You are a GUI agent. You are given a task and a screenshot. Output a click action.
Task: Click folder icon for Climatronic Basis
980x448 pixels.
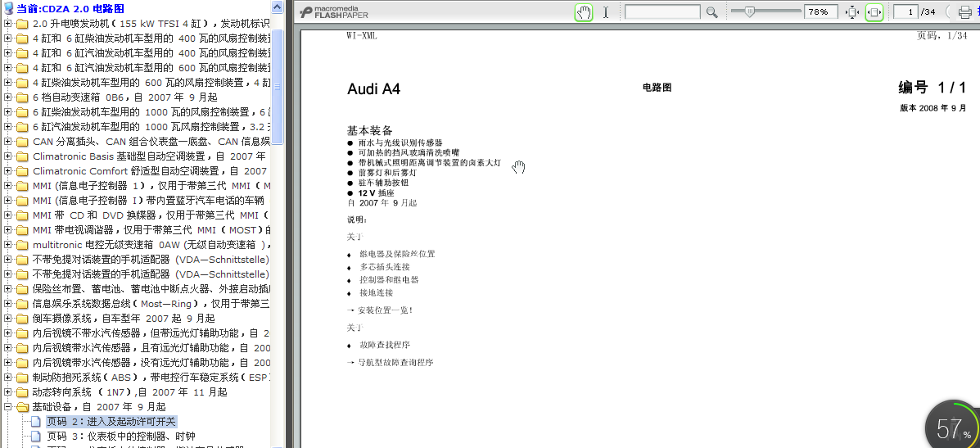pyautogui.click(x=22, y=156)
